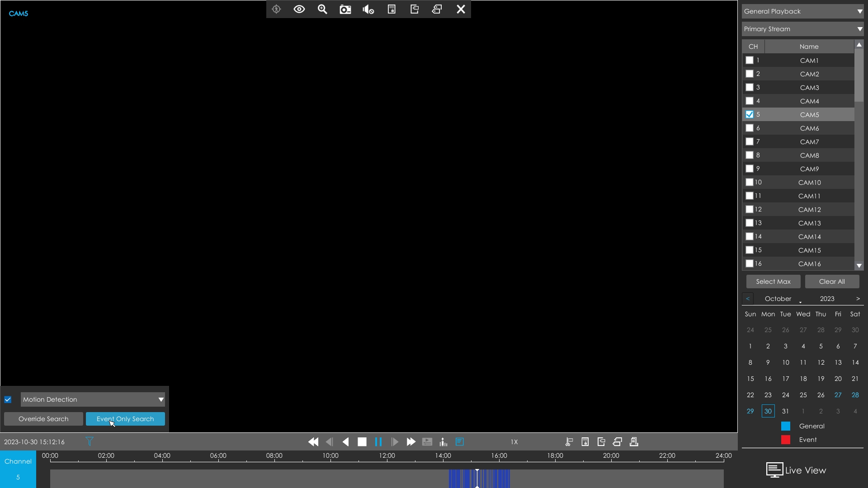Check channel 4 CAM4 checkbox
Viewport: 868px width, 488px height.
click(750, 101)
